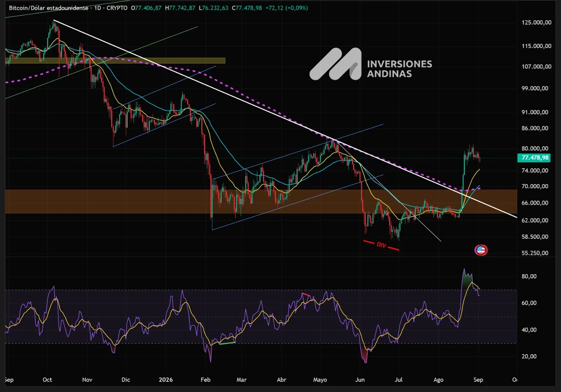The image size is (561, 392).
Task: Click 107.000,00 on the price scale
Action: click(536, 67)
